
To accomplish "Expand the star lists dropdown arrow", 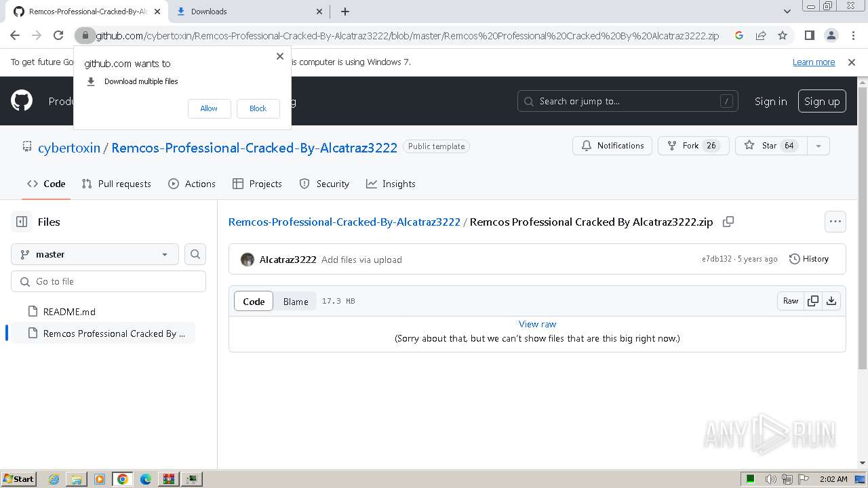I will click(818, 146).
